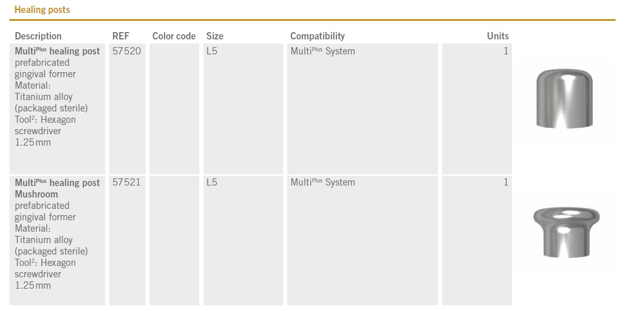Screen dimensions: 644x311
Task: Select the Healing posts section heading
Action: (42, 9)
